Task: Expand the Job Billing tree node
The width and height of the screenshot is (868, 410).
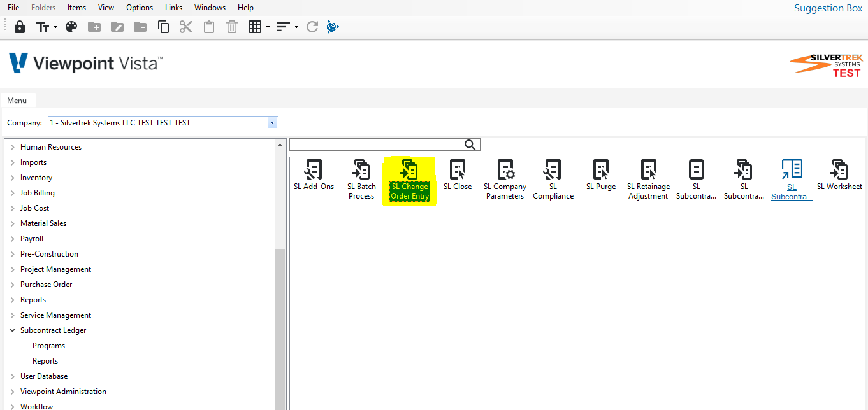Action: pyautogui.click(x=13, y=193)
